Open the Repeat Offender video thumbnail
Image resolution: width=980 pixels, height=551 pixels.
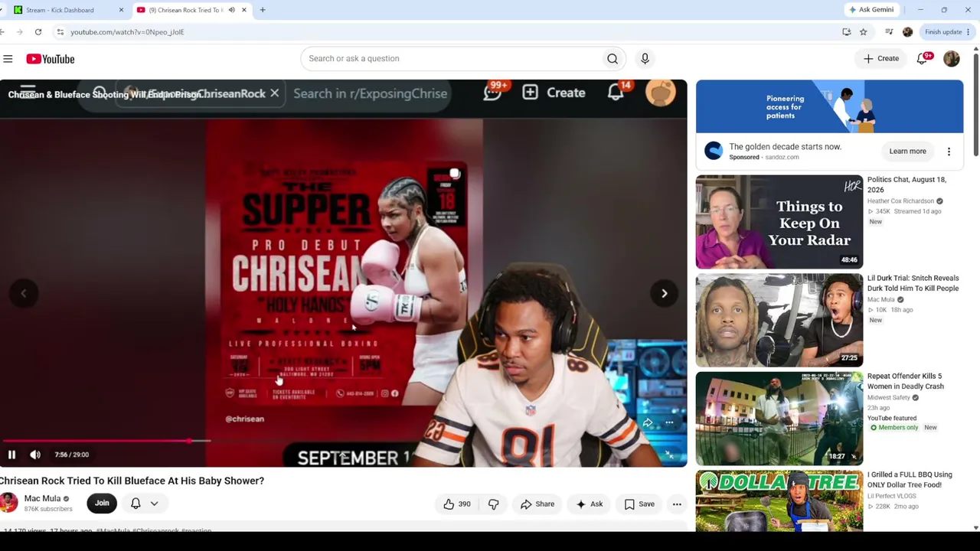click(779, 419)
